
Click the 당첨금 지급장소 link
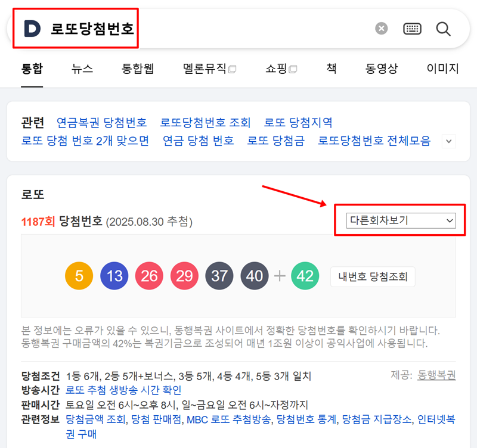(x=377, y=419)
